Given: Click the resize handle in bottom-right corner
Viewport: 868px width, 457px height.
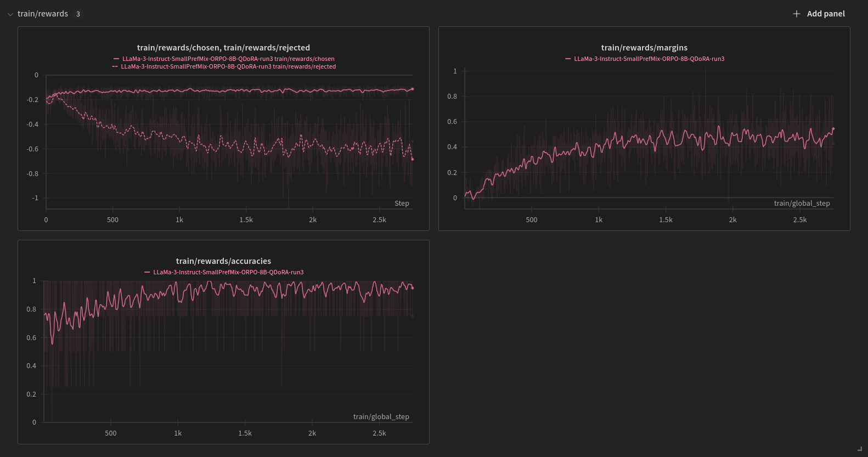Looking at the screenshot, I should point(859,449).
